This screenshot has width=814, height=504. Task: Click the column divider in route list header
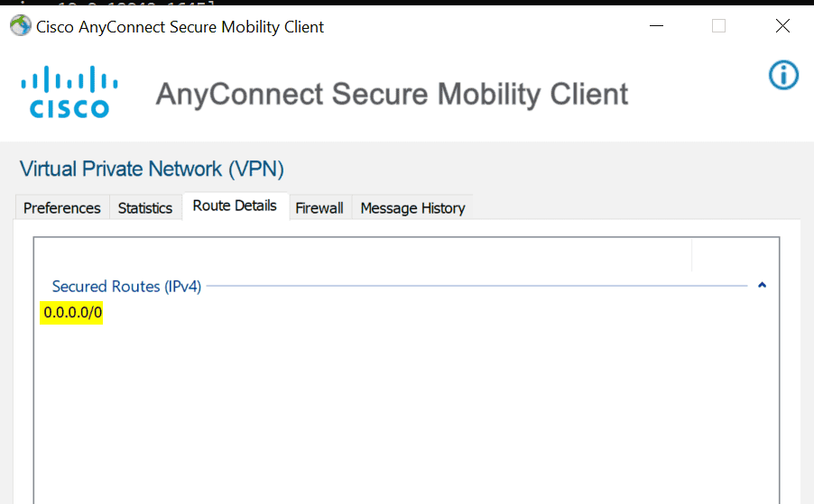(691, 254)
